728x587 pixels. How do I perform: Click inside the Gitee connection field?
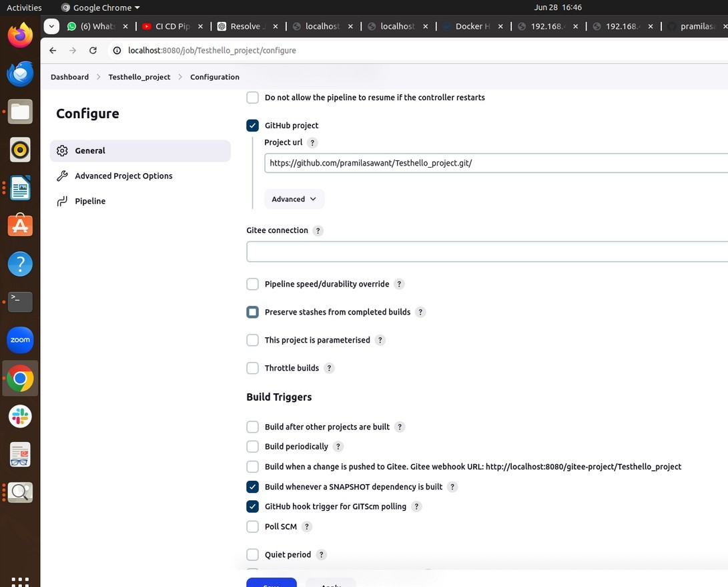click(x=487, y=252)
